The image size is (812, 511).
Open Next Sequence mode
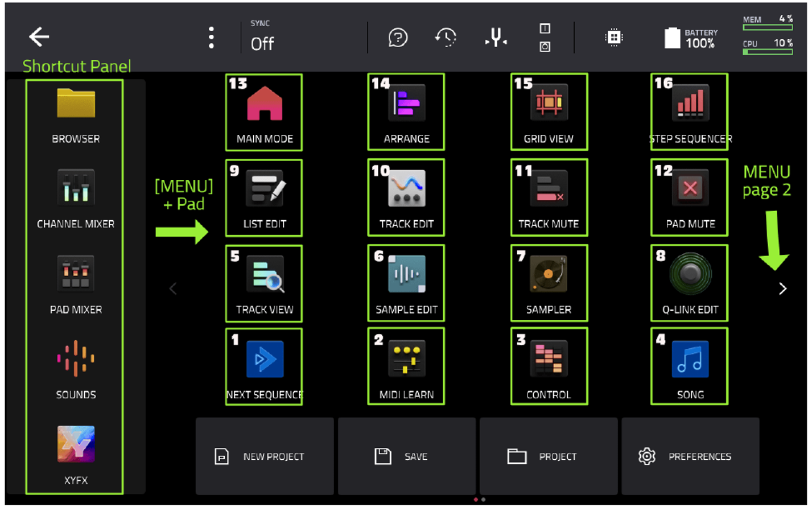pyautogui.click(x=264, y=366)
